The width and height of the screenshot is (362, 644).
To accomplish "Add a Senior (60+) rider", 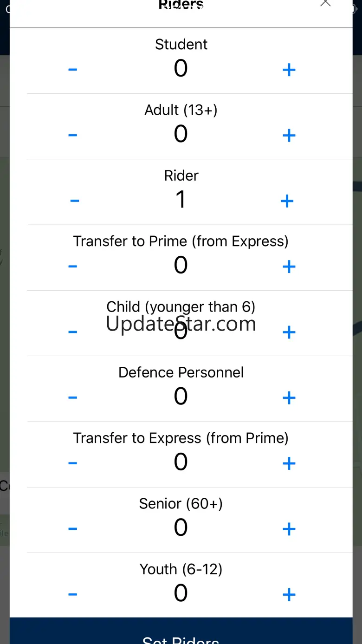I will [x=289, y=529].
